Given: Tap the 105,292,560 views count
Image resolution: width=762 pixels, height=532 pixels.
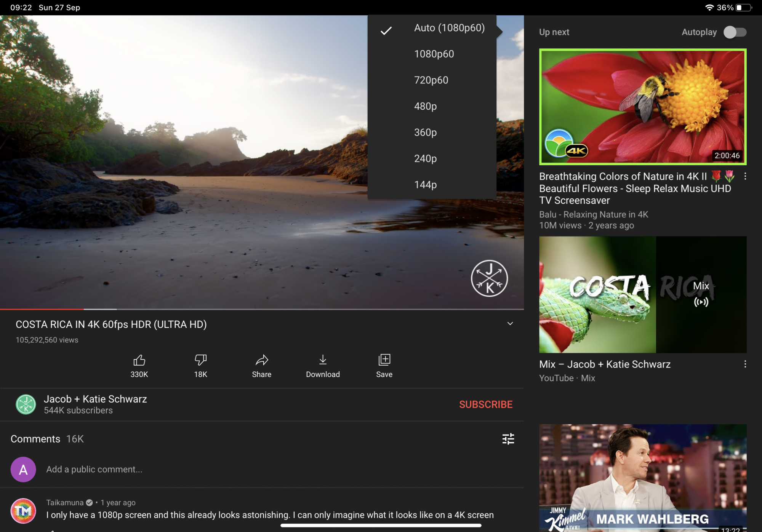Looking at the screenshot, I should [47, 340].
